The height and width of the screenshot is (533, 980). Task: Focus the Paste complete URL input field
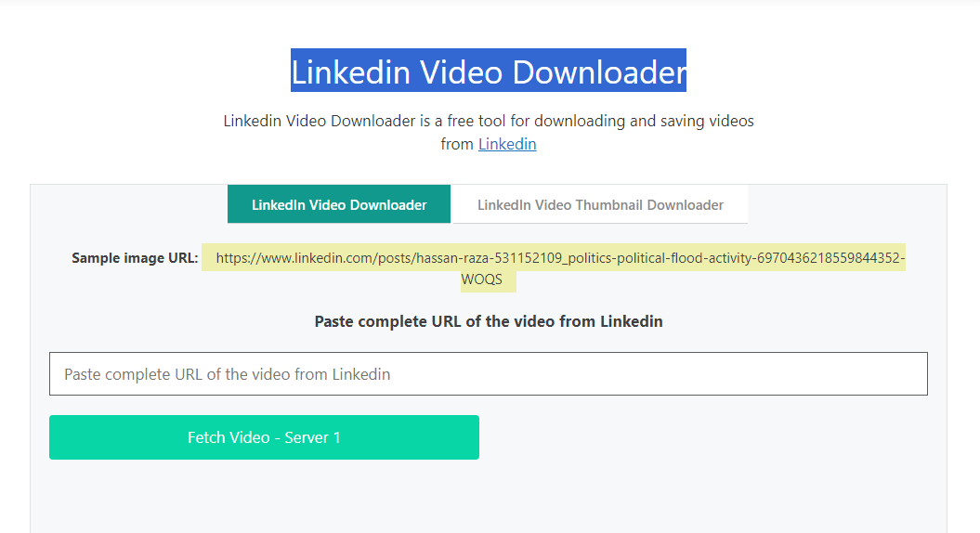[488, 373]
